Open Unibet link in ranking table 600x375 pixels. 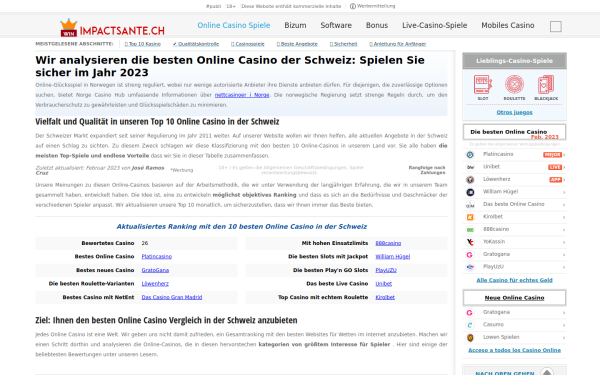pyautogui.click(x=383, y=284)
